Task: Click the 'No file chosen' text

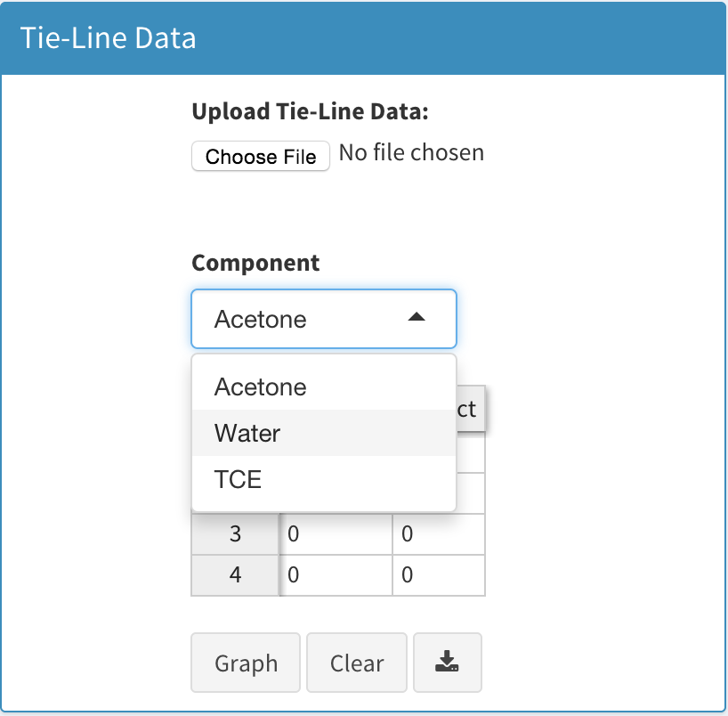Action: tap(411, 153)
